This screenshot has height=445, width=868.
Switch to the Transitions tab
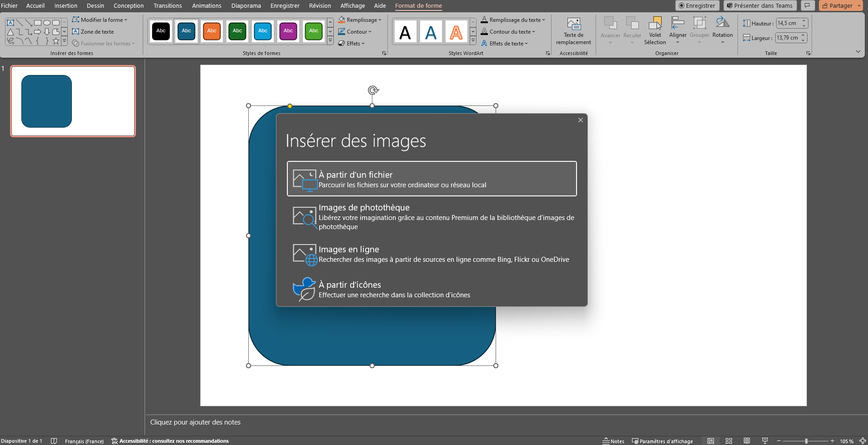tap(168, 5)
